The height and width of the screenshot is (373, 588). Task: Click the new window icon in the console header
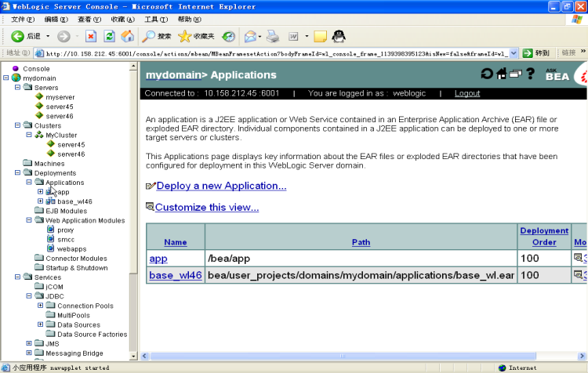coord(516,74)
